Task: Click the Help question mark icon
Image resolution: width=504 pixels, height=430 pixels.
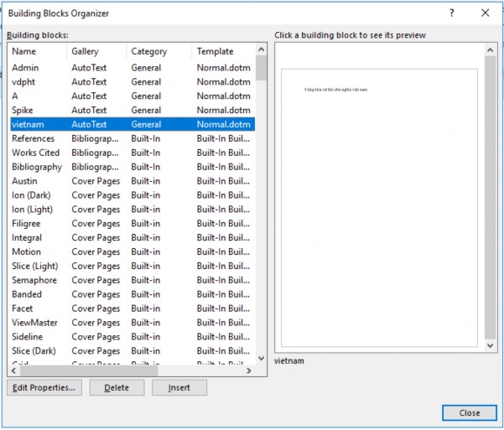Action: tap(452, 13)
